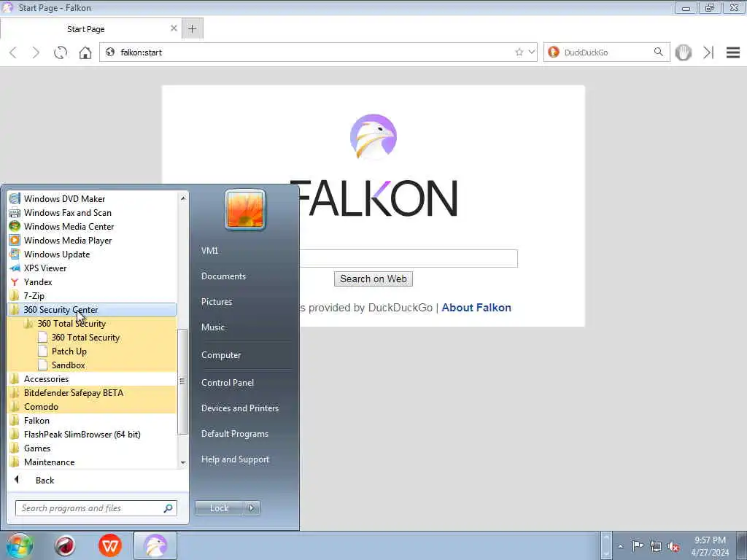Click the Falkon taskbar button

[x=155, y=545]
